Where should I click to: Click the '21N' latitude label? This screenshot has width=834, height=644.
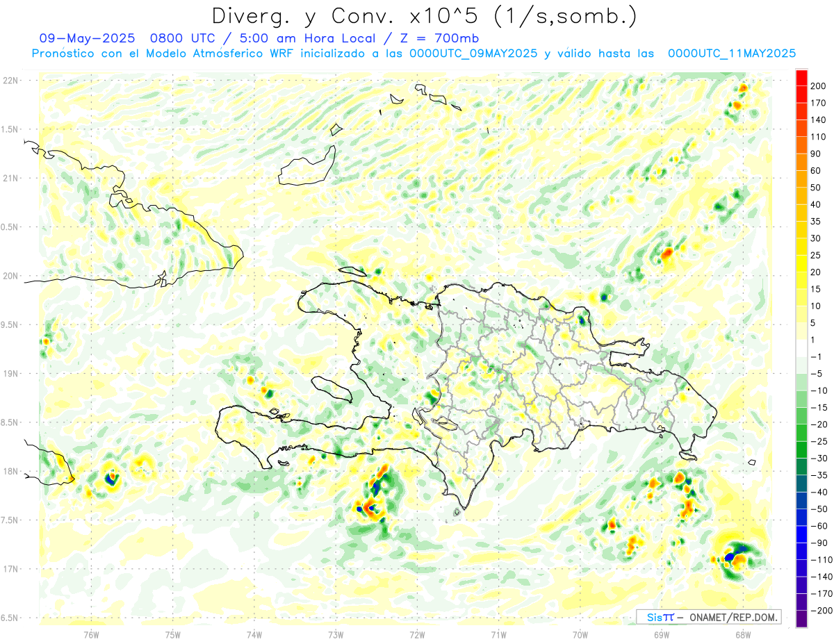pos(10,178)
